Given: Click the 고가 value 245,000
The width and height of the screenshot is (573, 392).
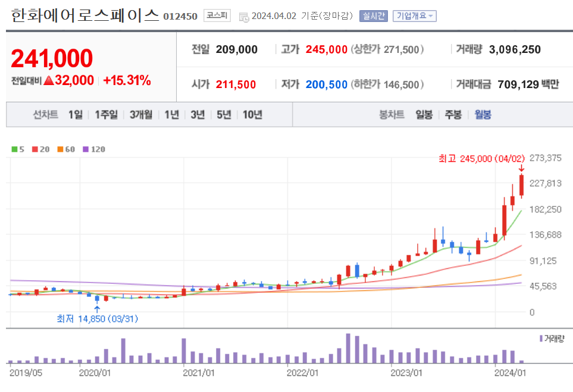Looking at the screenshot, I should [326, 49].
